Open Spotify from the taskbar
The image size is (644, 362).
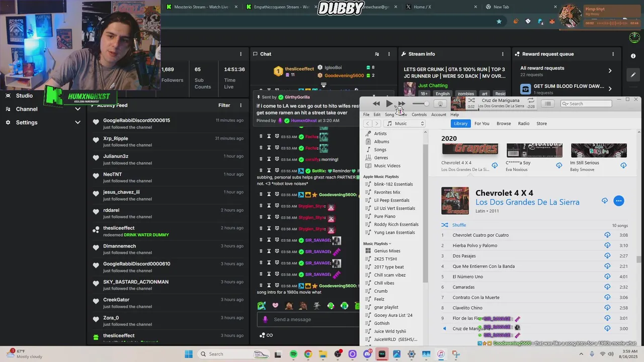293,354
